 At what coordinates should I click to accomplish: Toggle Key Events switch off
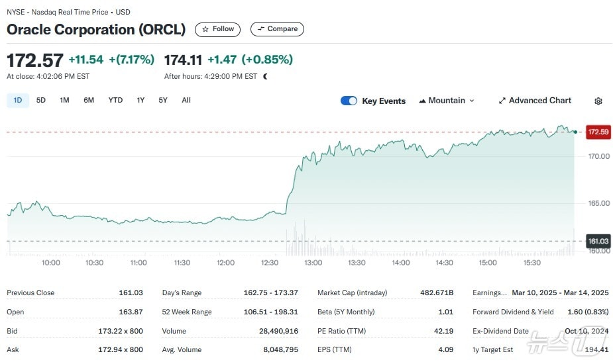349,101
